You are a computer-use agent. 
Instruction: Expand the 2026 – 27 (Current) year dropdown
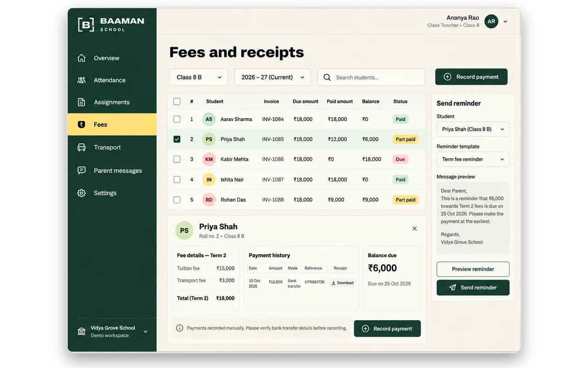pos(272,77)
